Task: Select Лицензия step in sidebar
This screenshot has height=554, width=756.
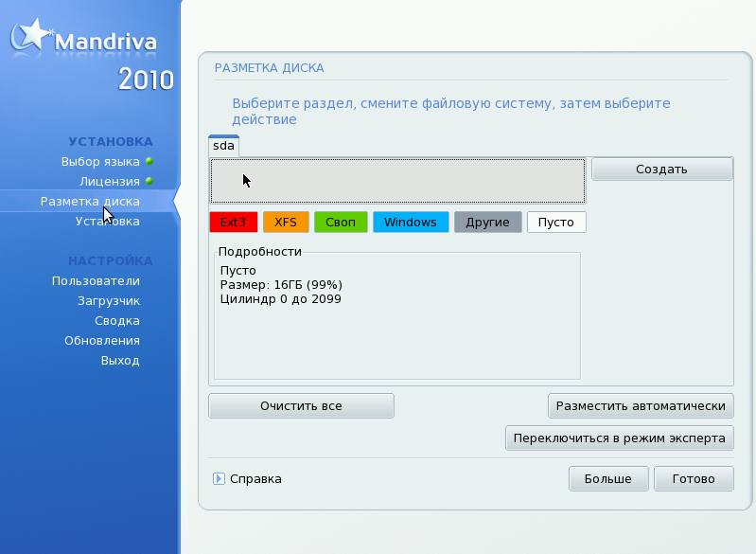Action: [110, 182]
